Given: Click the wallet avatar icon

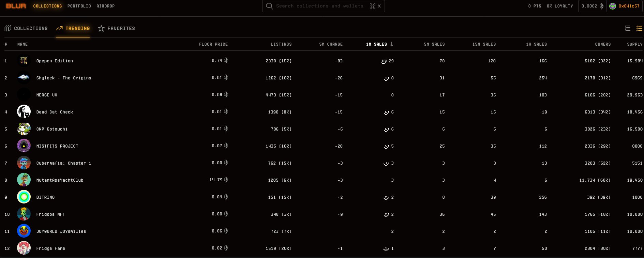Looking at the screenshot, I should coord(613,6).
